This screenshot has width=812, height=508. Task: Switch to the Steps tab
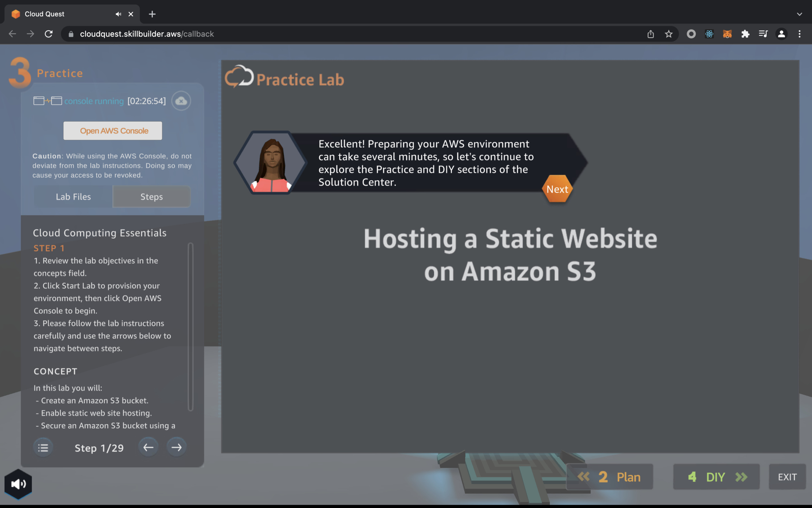[152, 197]
